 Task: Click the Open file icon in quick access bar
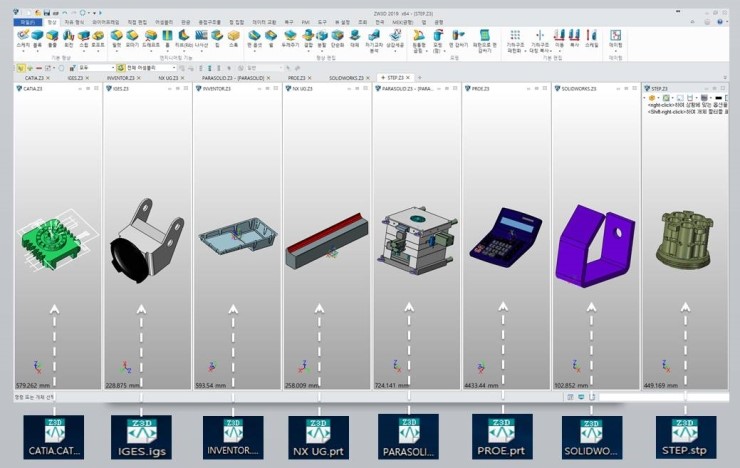tap(38, 13)
